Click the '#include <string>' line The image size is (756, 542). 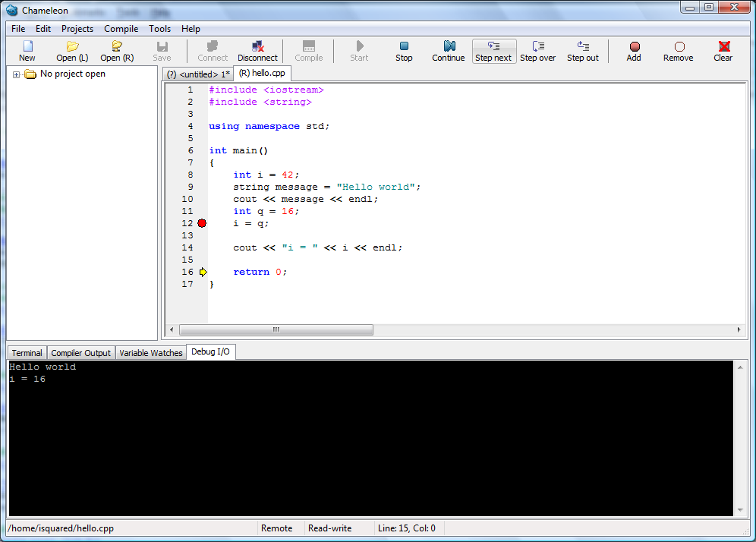[260, 102]
